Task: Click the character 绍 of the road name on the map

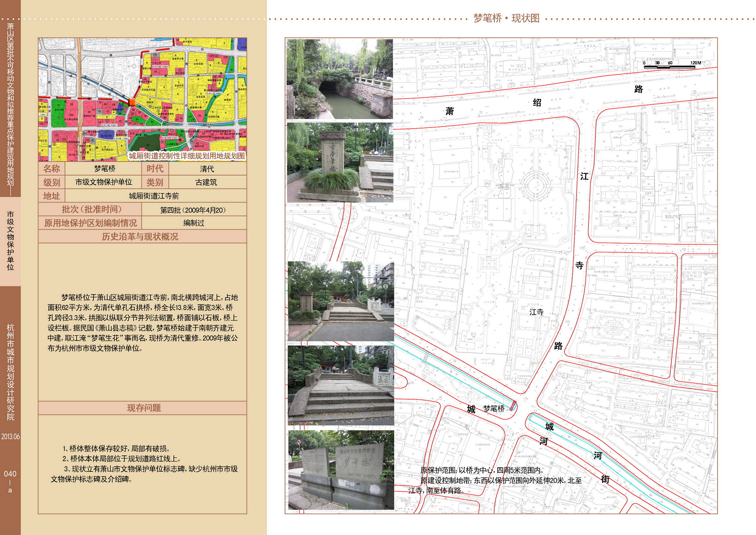Action: tap(537, 103)
